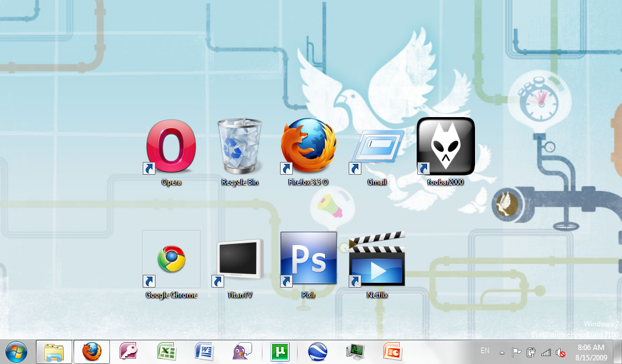Open the Pixlr shortcut with Ps icon
This screenshot has width=622, height=364.
point(308,265)
